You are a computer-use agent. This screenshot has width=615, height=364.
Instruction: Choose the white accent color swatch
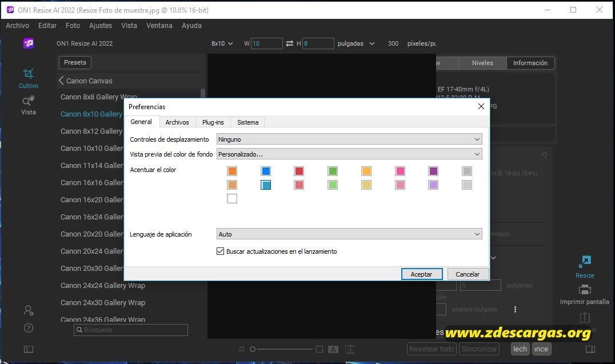pyautogui.click(x=232, y=198)
